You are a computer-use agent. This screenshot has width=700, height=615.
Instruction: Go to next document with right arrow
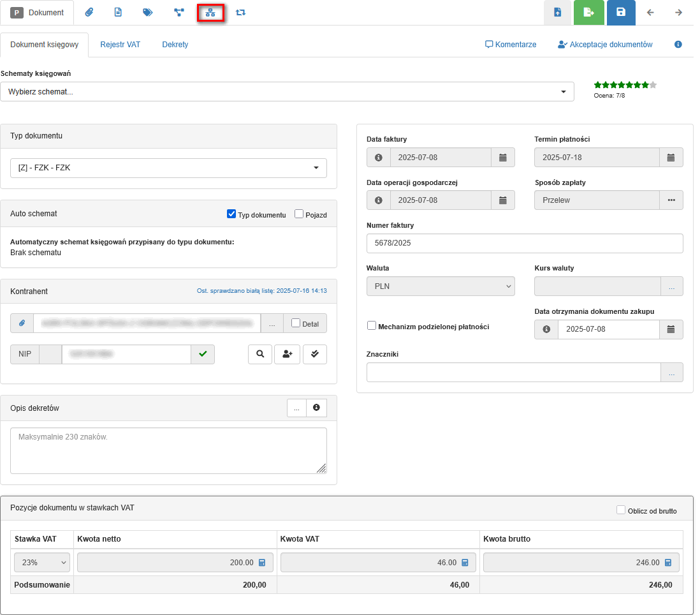tap(678, 13)
